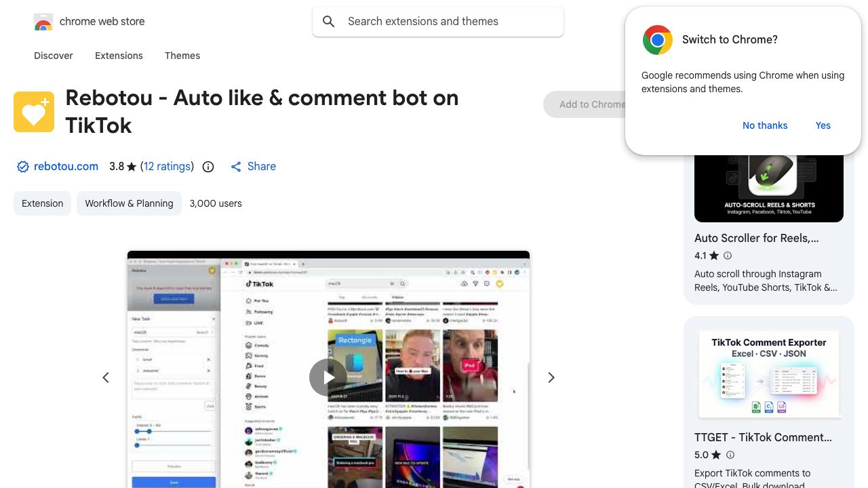Open the Extensions tab

(x=119, y=56)
